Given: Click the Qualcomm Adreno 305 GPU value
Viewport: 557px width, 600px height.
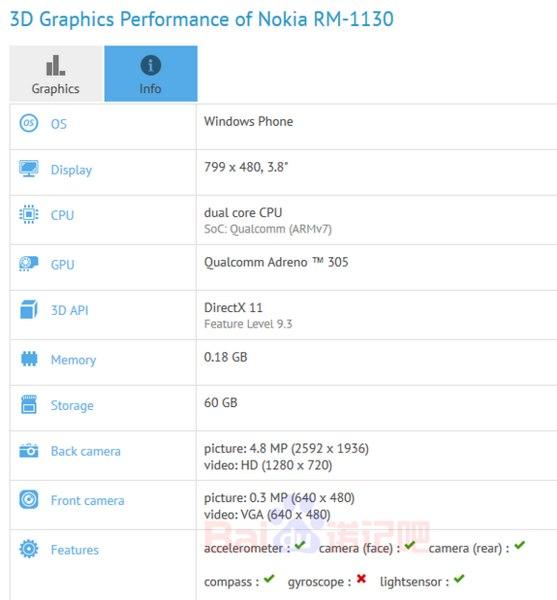Looking at the screenshot, I should point(276,262).
